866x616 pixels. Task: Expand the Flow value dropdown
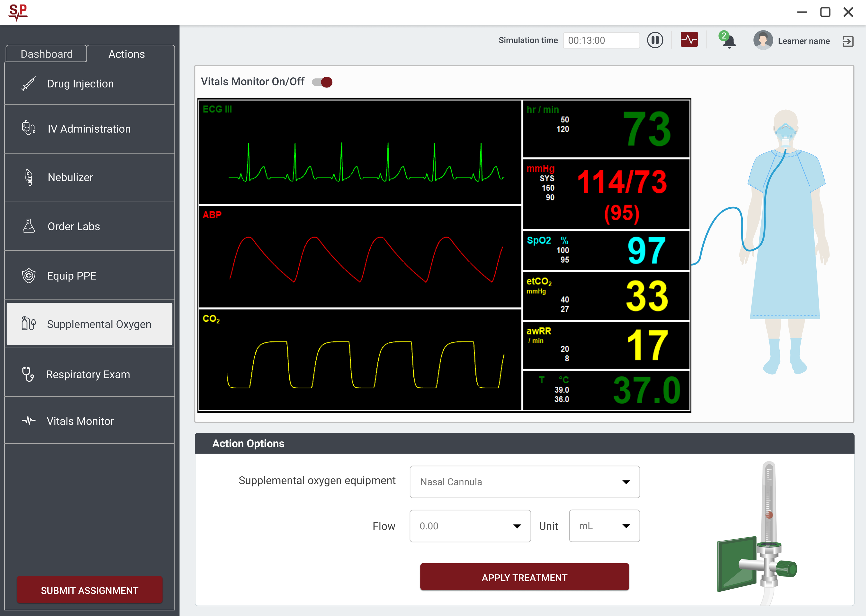[x=470, y=526]
